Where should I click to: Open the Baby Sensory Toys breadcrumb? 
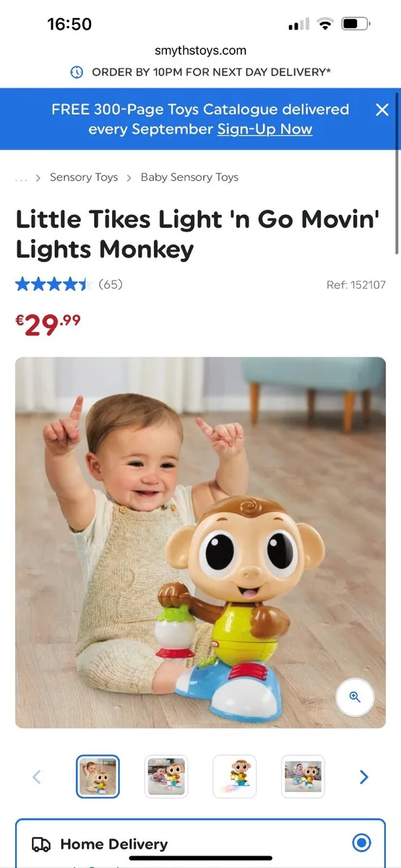click(x=189, y=177)
